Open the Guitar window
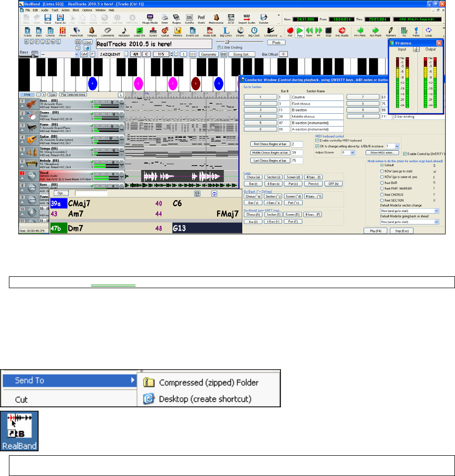 pyautogui.click(x=165, y=32)
